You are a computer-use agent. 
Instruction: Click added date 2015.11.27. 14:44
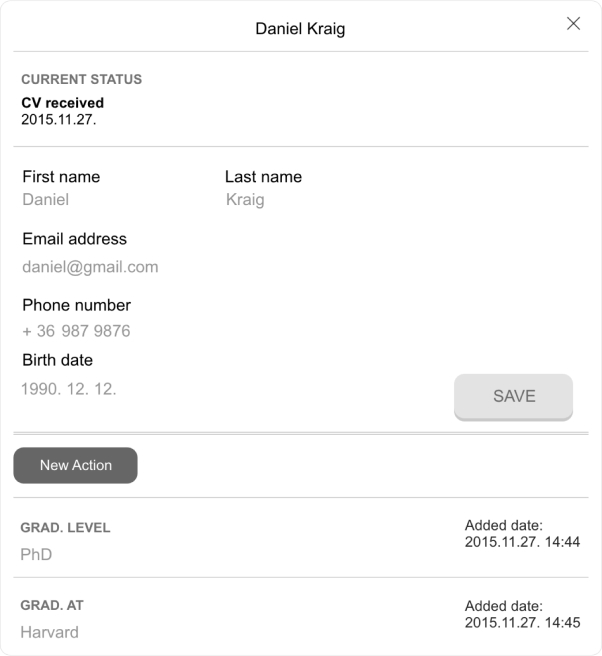523,542
